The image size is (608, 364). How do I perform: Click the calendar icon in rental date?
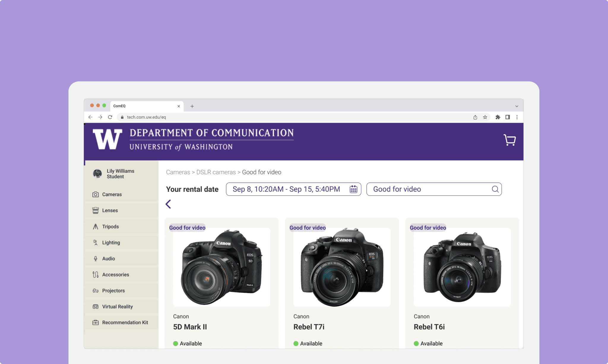tap(353, 189)
